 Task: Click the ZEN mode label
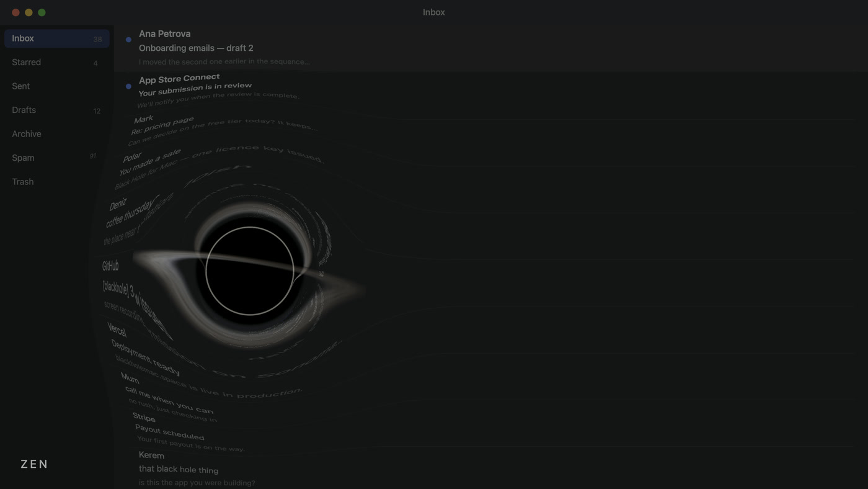coord(34,464)
